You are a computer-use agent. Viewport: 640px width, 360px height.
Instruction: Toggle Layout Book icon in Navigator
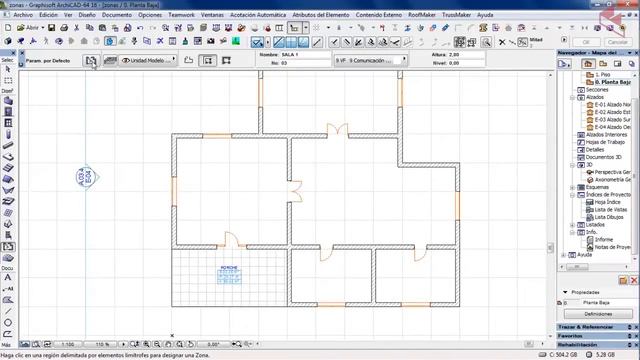(x=617, y=64)
